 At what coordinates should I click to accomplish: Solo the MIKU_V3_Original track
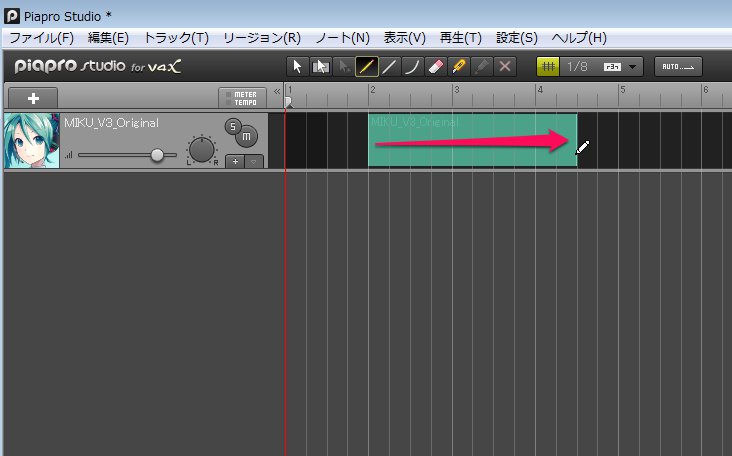232,126
